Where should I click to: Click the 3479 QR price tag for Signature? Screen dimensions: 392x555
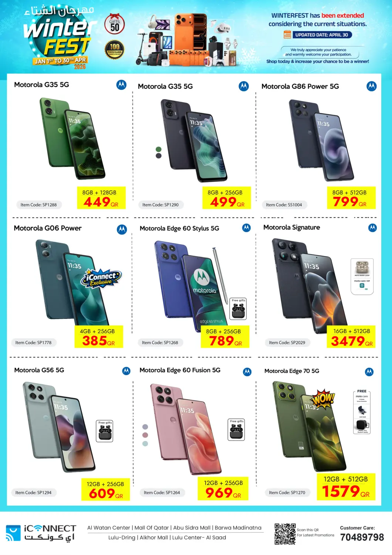click(x=351, y=337)
